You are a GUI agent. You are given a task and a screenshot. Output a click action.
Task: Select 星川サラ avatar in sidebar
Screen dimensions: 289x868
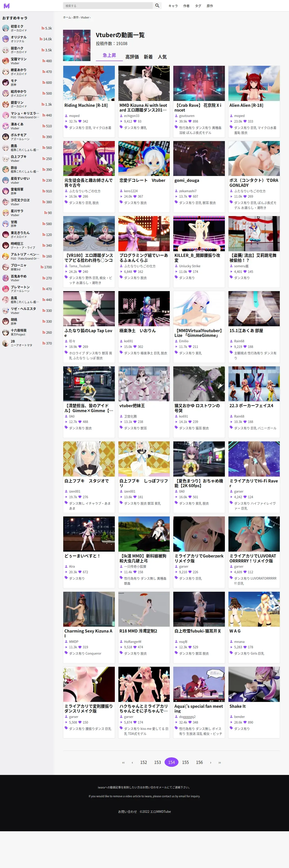point(5,213)
